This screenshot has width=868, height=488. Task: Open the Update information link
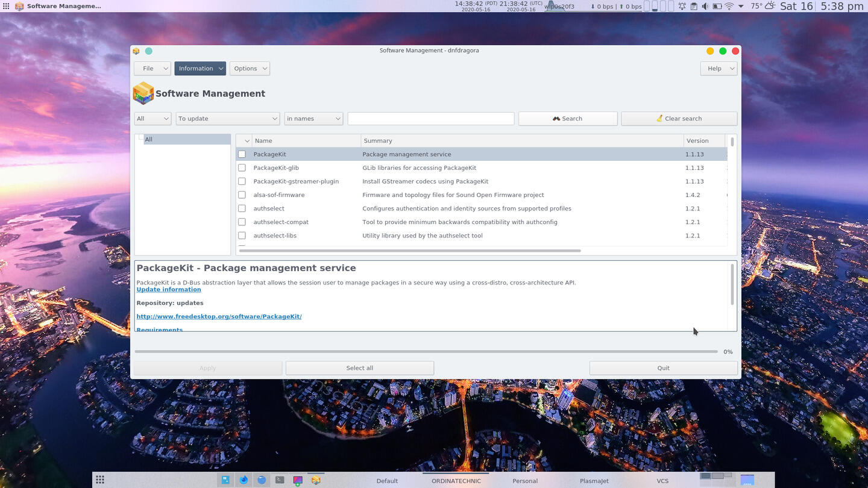169,289
